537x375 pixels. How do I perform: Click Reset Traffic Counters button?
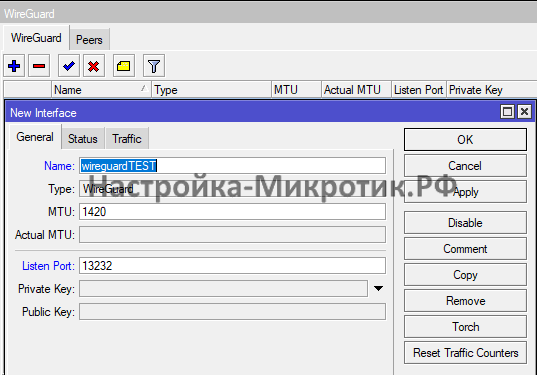tap(465, 353)
